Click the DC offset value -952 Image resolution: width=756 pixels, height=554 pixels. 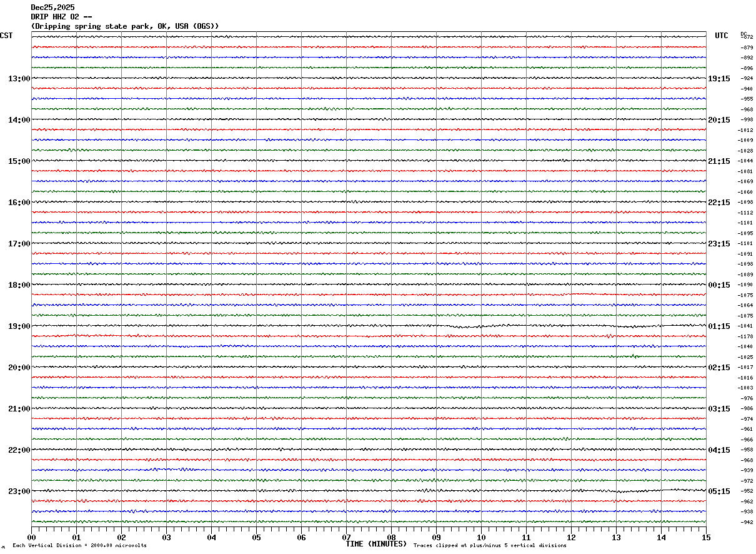point(747,491)
